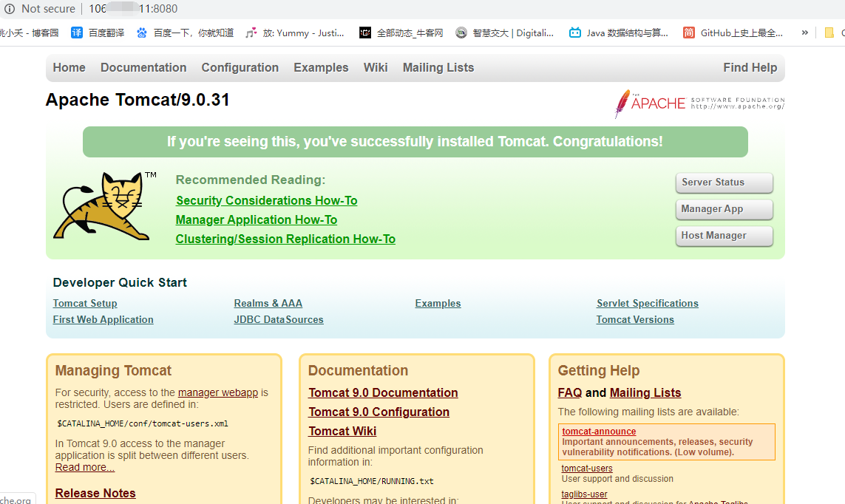The image size is (845, 504).
Task: Open Tomcat 9.0 Documentation link
Action: tap(383, 392)
